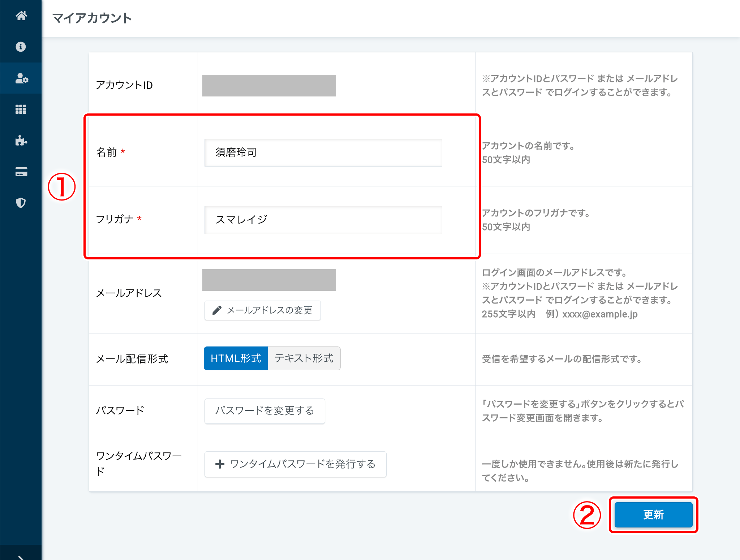Screen dimensions: 740x560
Task: Switch mail format to テキスト形式
Action: click(304, 358)
